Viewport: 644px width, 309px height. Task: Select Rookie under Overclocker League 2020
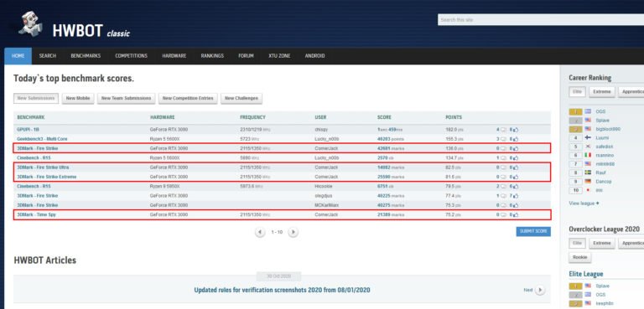coord(580,258)
